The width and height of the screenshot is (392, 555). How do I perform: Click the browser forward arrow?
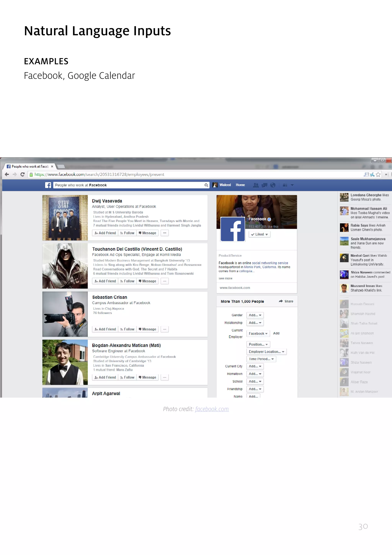[x=15, y=174]
